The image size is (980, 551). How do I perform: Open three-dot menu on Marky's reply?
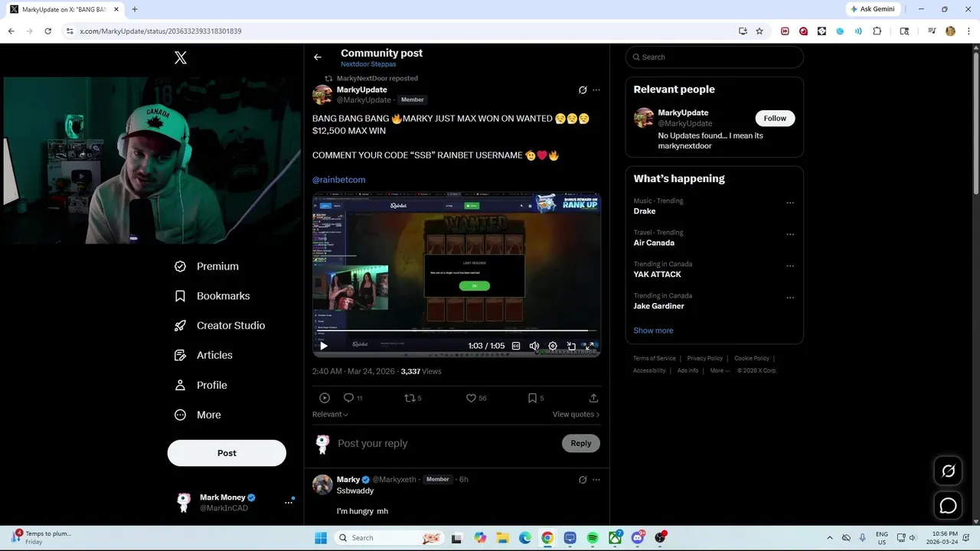596,480
